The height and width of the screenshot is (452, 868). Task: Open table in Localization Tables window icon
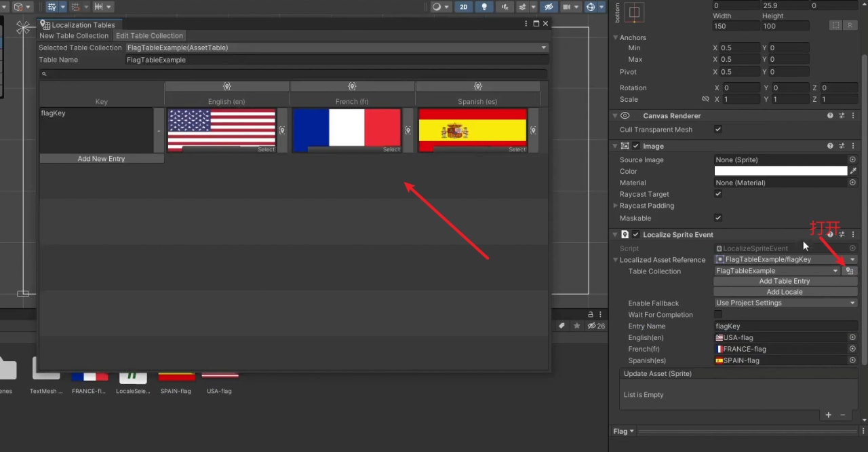coord(850,271)
